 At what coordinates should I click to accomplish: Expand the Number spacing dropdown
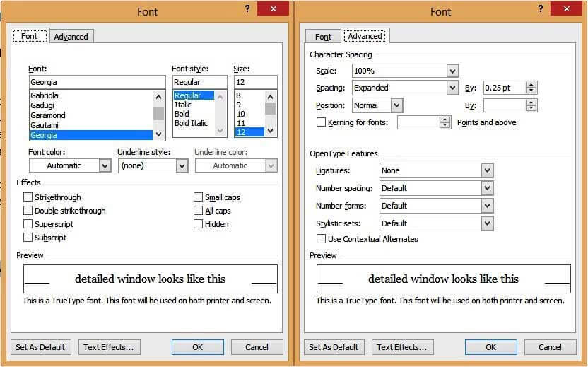pyautogui.click(x=487, y=188)
